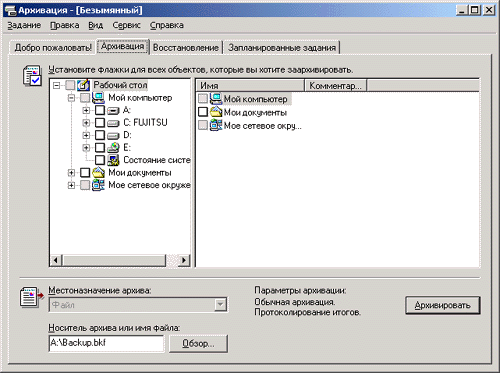The height and width of the screenshot is (373, 500).
Task: Check the D: drive checkbox
Action: [x=100, y=135]
